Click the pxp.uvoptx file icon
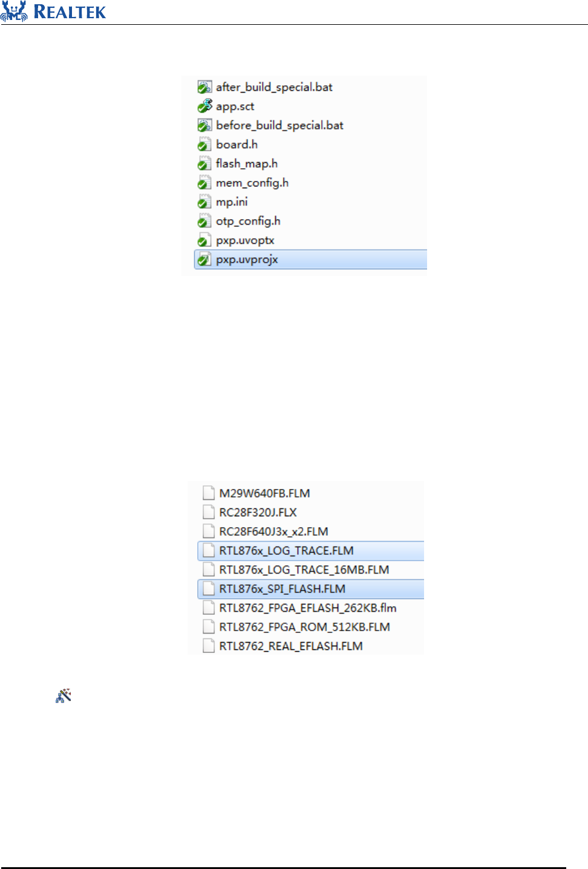The image size is (588, 869). [x=204, y=240]
